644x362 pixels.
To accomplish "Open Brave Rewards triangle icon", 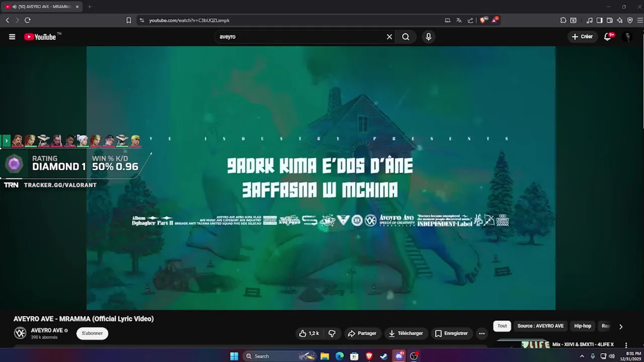I will (x=495, y=20).
